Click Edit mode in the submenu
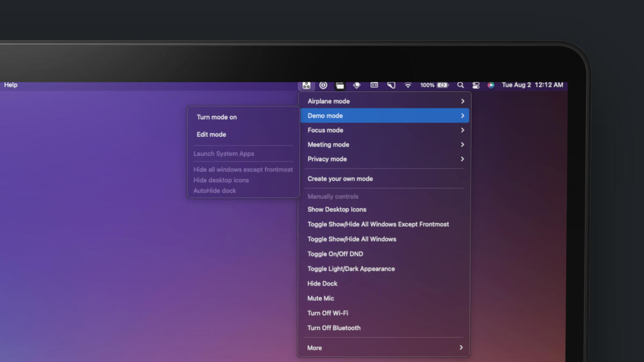 (x=211, y=135)
